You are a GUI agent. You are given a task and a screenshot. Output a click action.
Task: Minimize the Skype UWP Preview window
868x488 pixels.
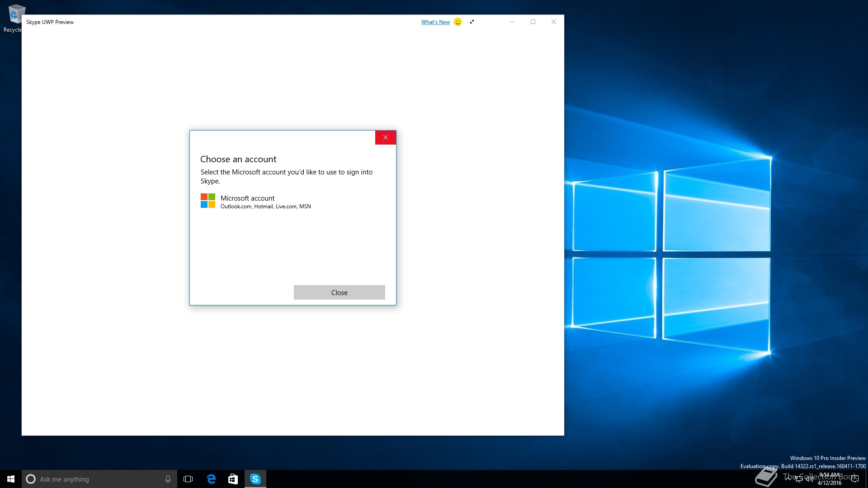[512, 22]
